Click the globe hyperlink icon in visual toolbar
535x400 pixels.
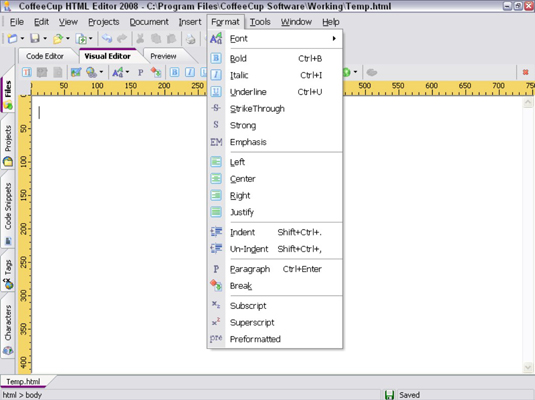91,72
